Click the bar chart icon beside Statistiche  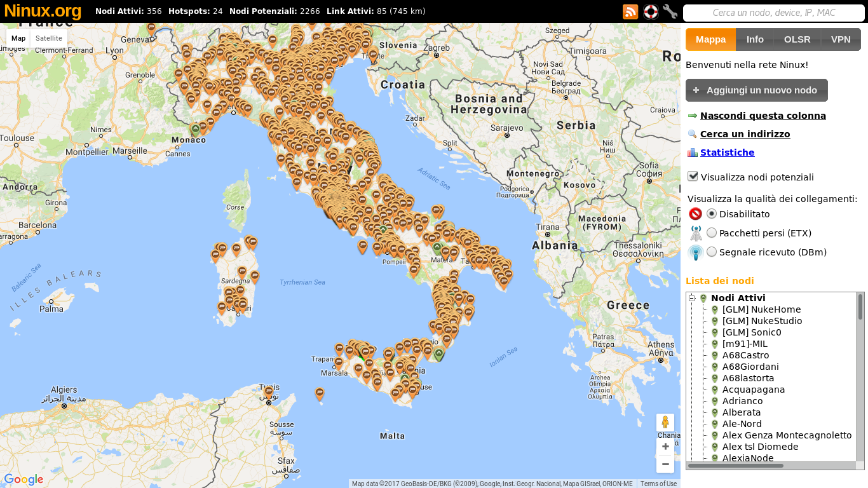coord(693,152)
